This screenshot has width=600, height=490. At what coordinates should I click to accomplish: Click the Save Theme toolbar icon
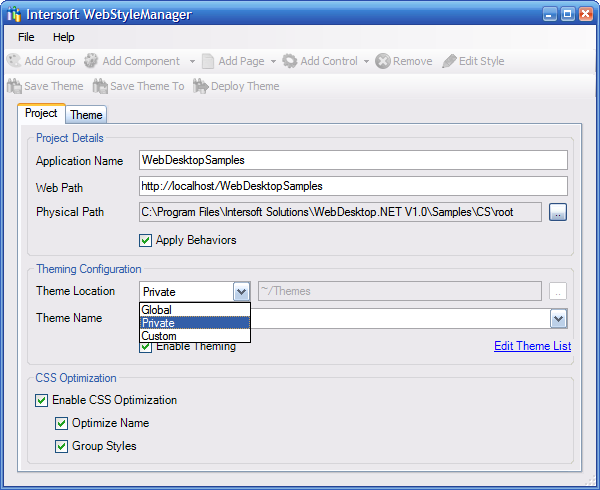pyautogui.click(x=14, y=86)
